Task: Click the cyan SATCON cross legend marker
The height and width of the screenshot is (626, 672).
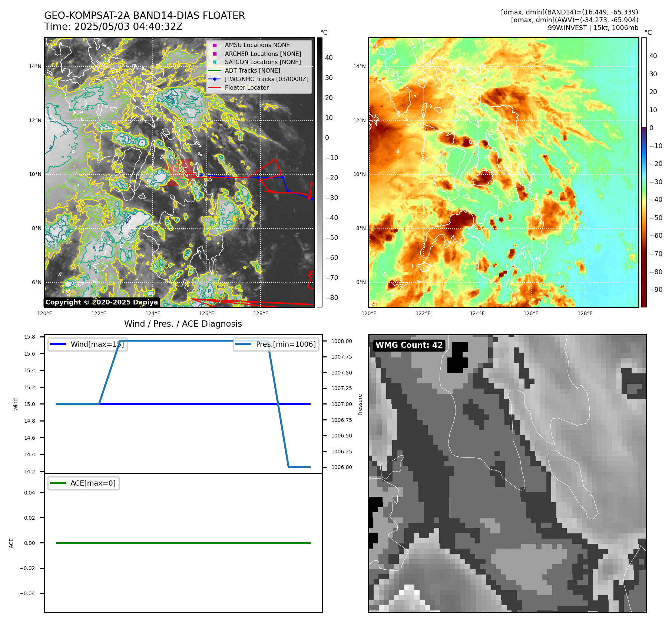Action: point(215,62)
